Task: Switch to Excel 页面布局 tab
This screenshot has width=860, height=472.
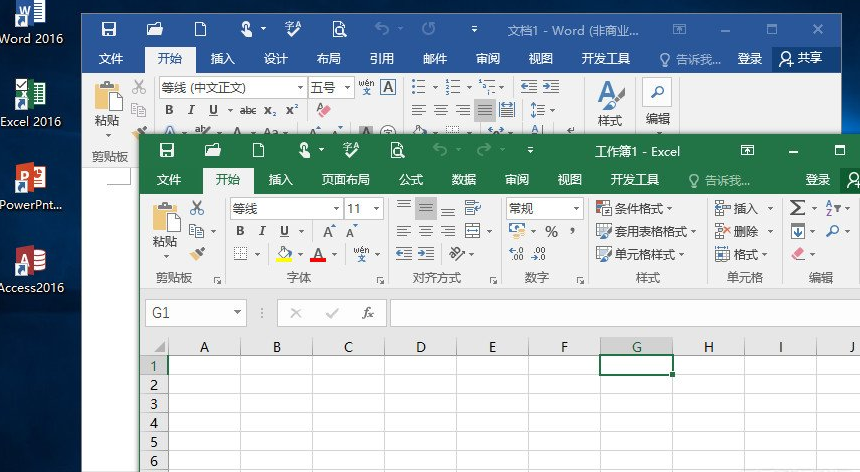Action: (346, 179)
